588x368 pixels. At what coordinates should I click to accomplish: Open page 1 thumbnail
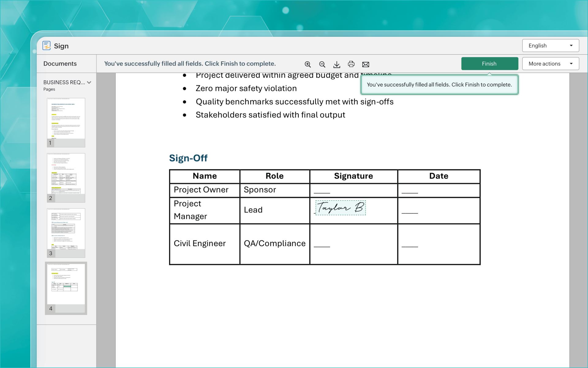[x=66, y=122]
